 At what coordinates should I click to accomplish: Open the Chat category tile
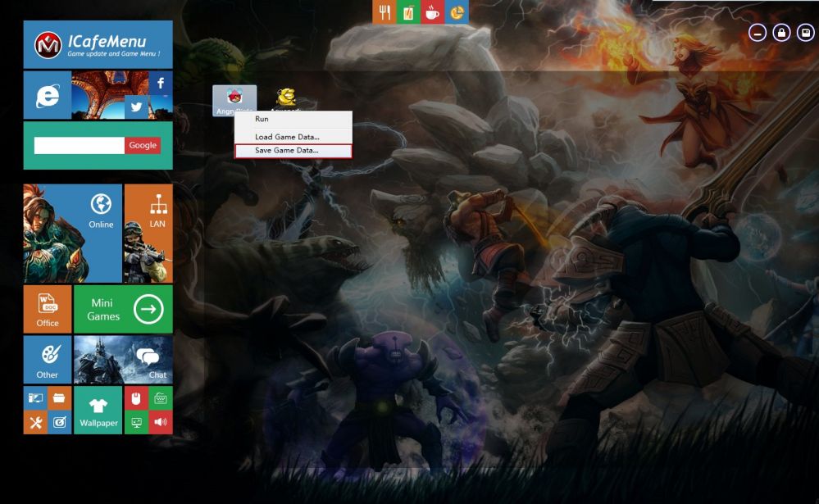pos(123,360)
